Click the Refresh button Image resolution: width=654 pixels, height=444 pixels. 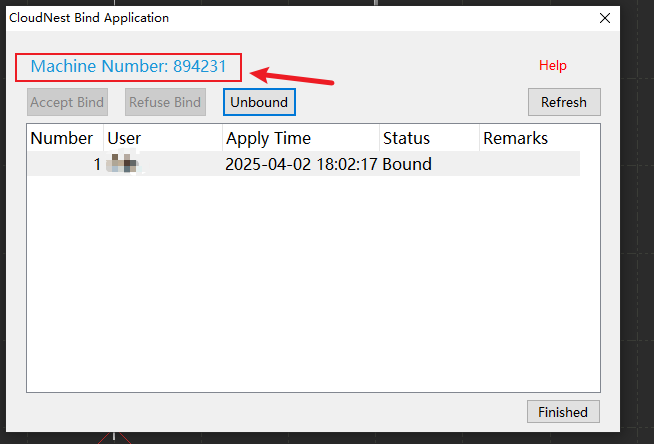564,102
